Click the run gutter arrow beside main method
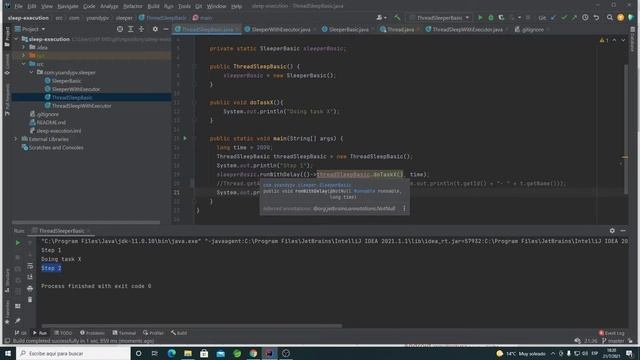Image resolution: width=640 pixels, height=360 pixels. [x=185, y=138]
